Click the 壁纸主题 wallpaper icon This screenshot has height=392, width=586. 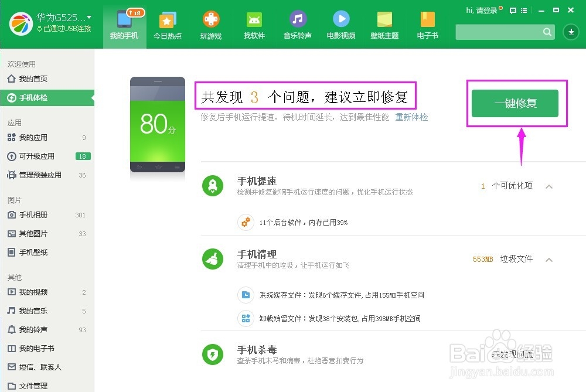click(x=384, y=19)
